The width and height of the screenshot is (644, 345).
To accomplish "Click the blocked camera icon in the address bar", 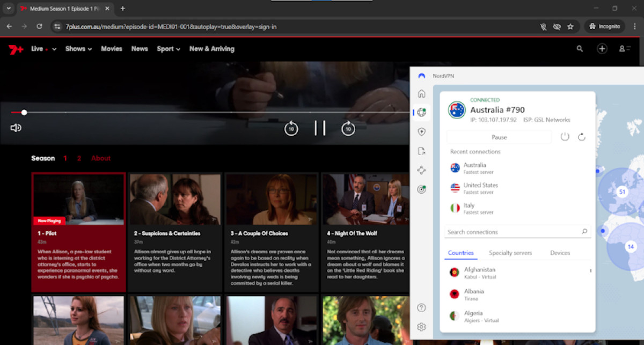I will pyautogui.click(x=544, y=26).
